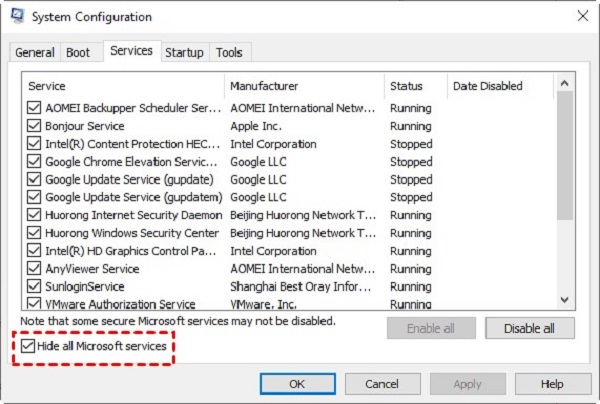This screenshot has height=404, width=600.
Task: Uncheck the AnyViewer Service checkbox
Action: coord(34,268)
